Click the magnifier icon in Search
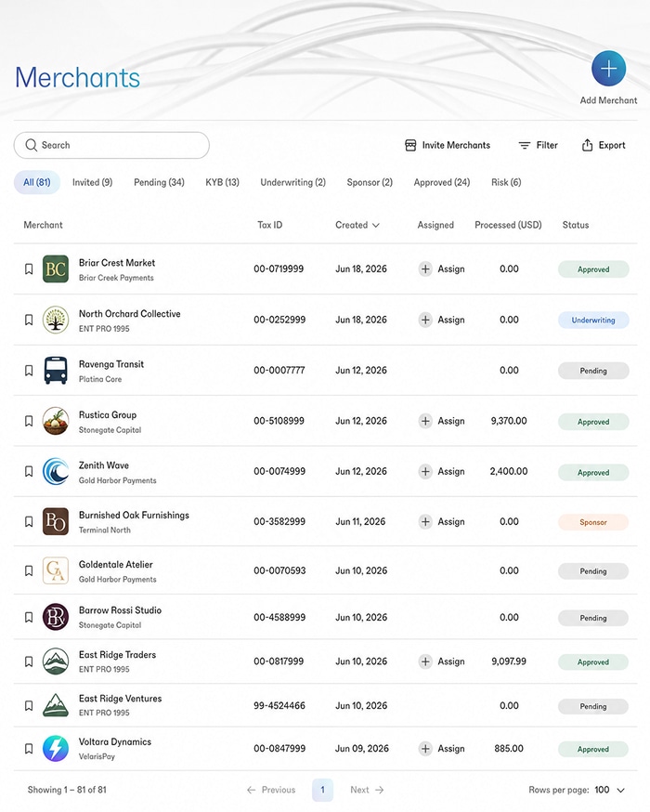This screenshot has width=650, height=812. [31, 145]
